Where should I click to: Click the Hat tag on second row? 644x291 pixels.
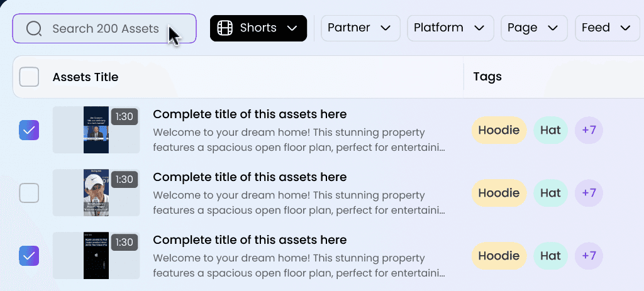click(550, 193)
